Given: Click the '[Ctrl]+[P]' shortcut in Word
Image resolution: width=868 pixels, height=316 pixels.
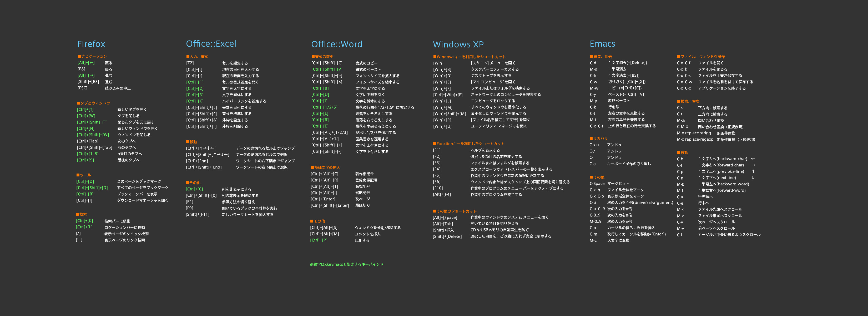Looking at the screenshot, I should (319, 240).
